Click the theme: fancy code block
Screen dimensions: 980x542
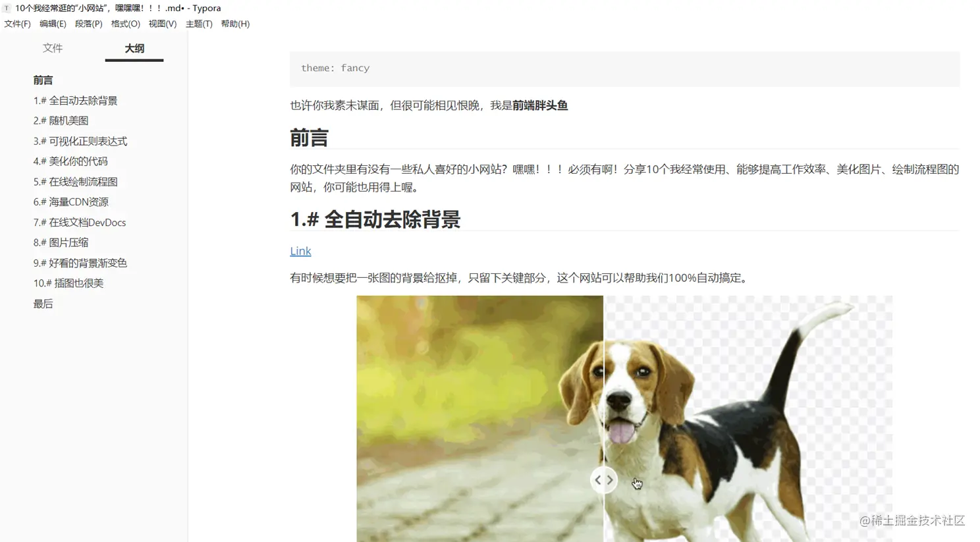pyautogui.click(x=624, y=68)
